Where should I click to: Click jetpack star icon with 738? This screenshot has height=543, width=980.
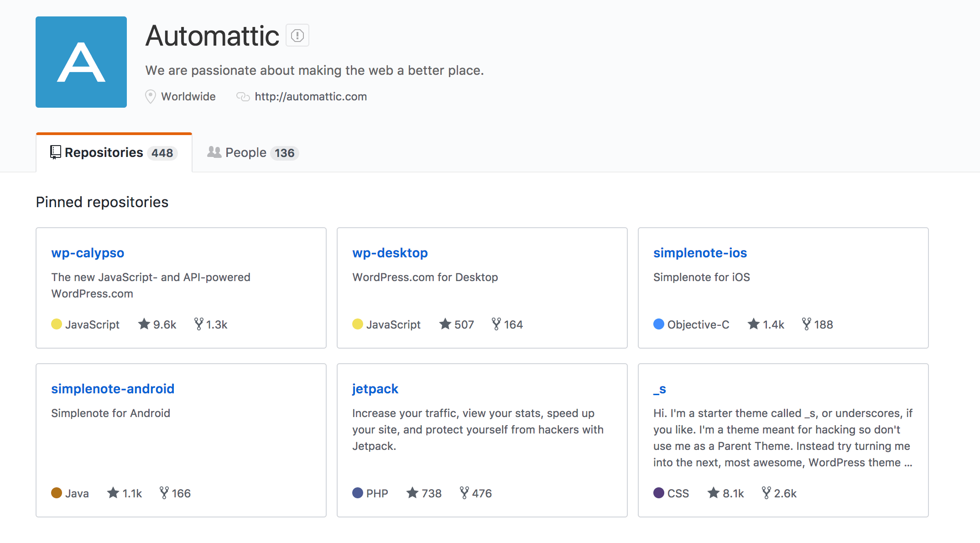[412, 493]
